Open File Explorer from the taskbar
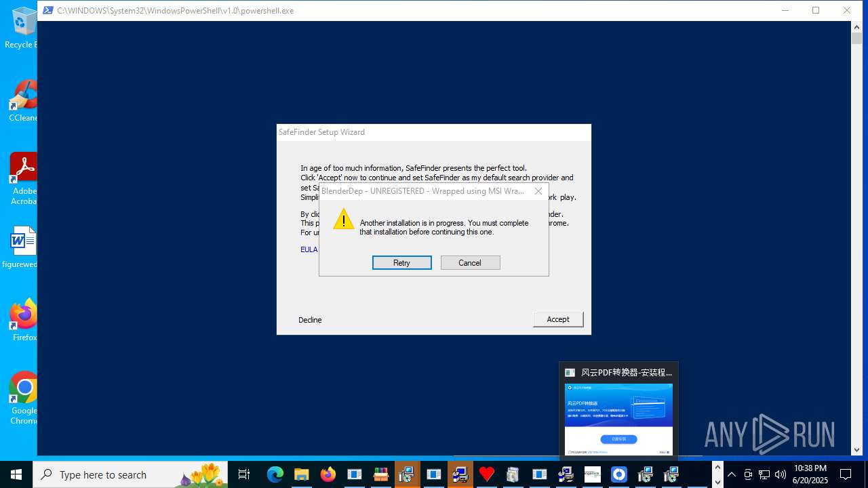Screen dimensions: 868x488 [302, 474]
